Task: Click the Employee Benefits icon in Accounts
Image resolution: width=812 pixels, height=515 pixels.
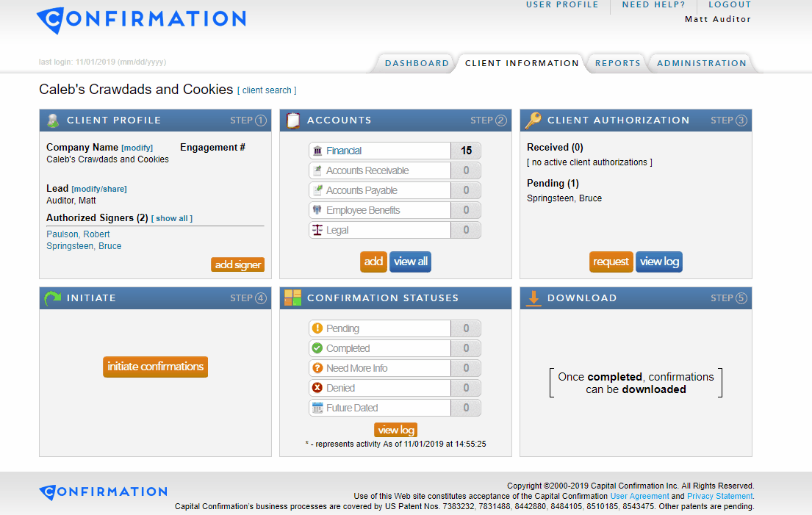Action: click(x=318, y=209)
